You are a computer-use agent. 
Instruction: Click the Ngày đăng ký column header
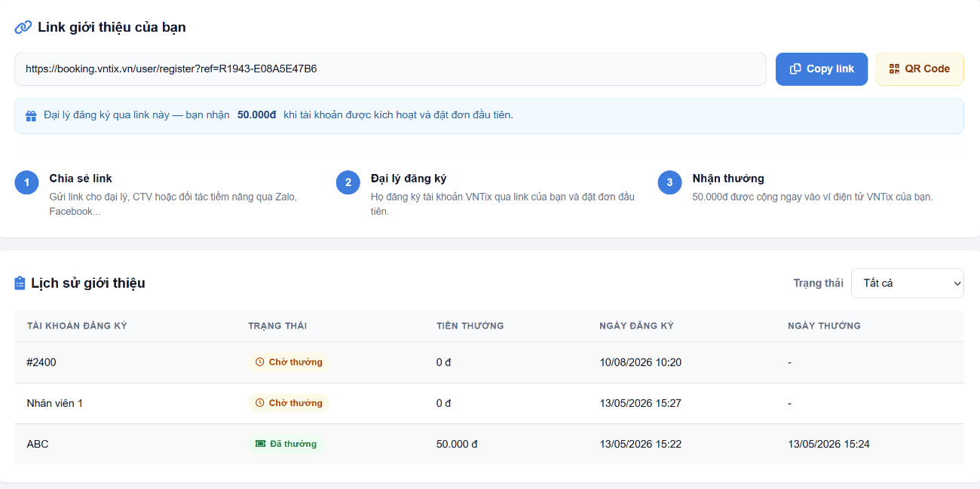636,326
